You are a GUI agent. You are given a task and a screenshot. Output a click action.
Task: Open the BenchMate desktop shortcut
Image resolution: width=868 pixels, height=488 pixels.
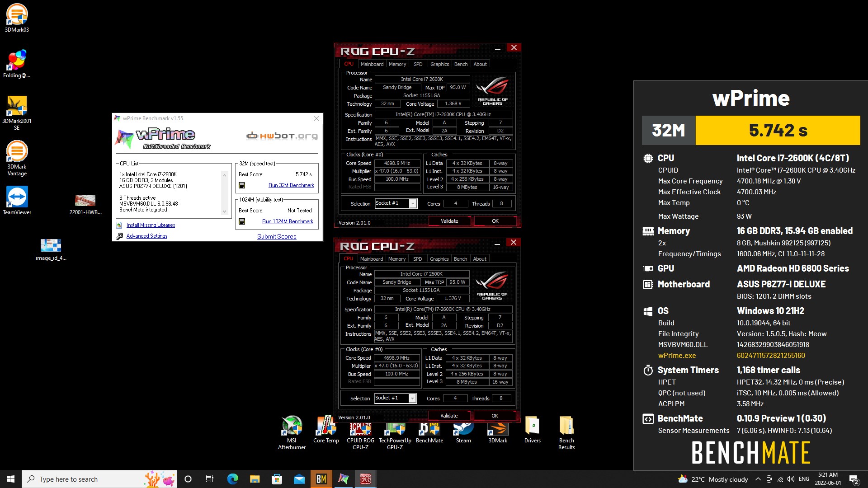[429, 432]
